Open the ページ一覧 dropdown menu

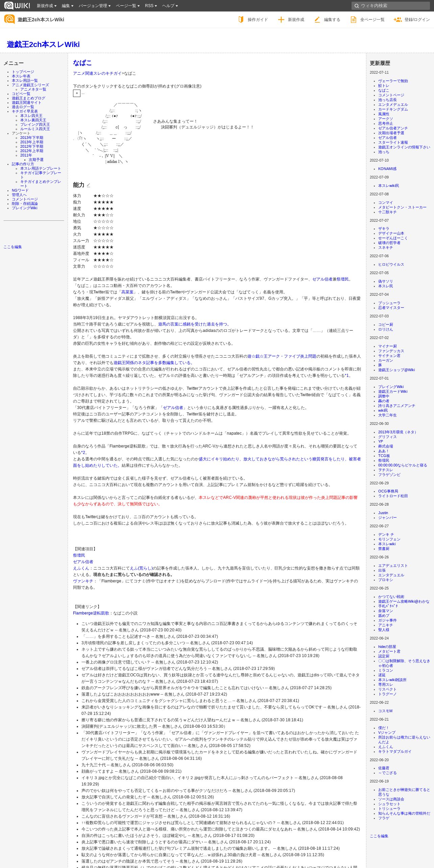point(128,6)
